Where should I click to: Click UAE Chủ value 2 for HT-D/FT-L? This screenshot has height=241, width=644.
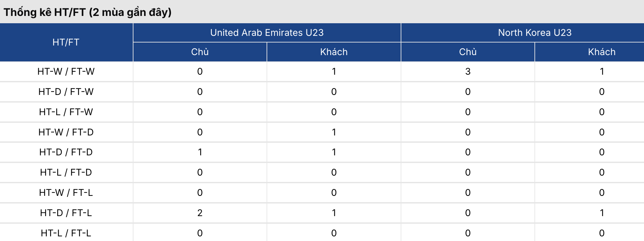pos(200,213)
